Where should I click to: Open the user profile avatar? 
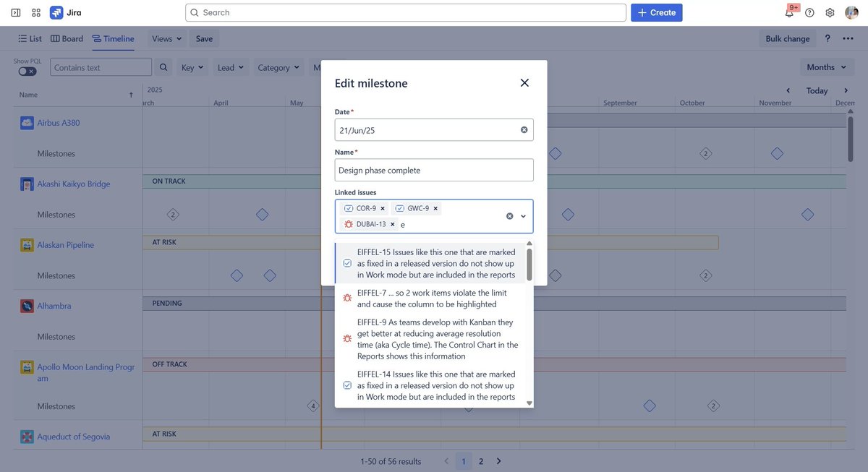point(851,12)
